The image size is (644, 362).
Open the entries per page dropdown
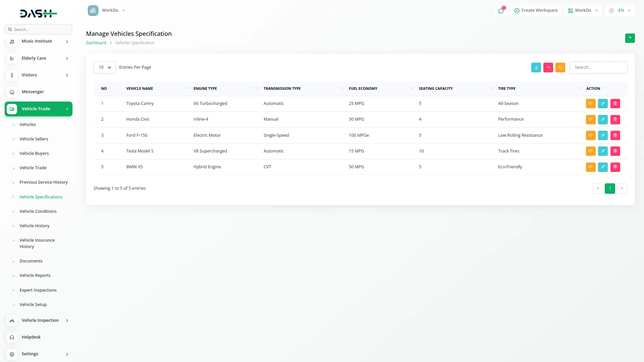pos(105,67)
